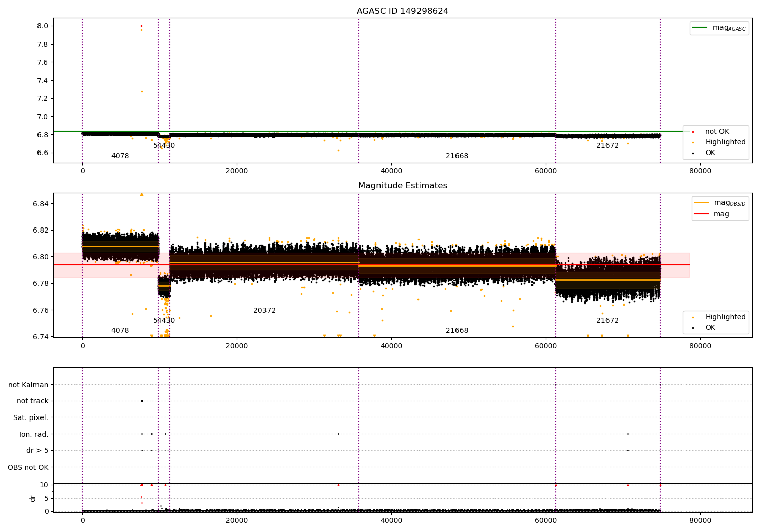
Task: Click obsid label 54430 in the top panel
Action: pos(164,146)
